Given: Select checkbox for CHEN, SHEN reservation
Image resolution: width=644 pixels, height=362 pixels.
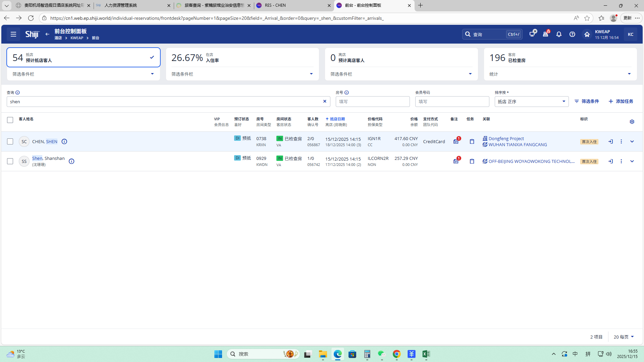Looking at the screenshot, I should tap(10, 141).
